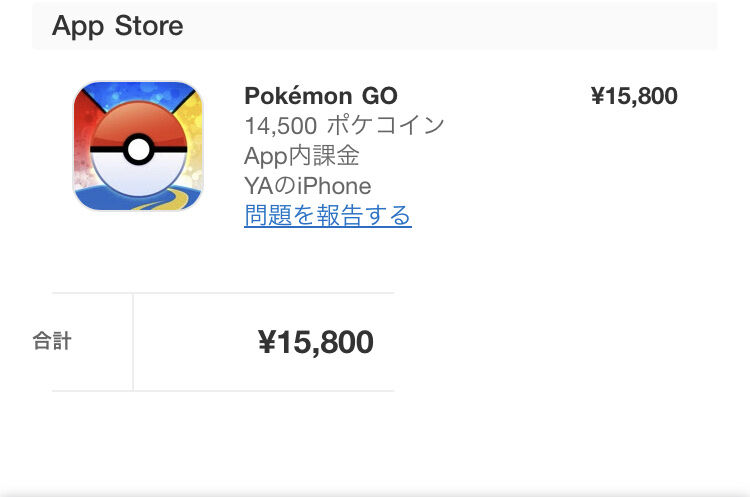Open the 問題を報告する link
The width and height of the screenshot is (750, 497).
328,215
